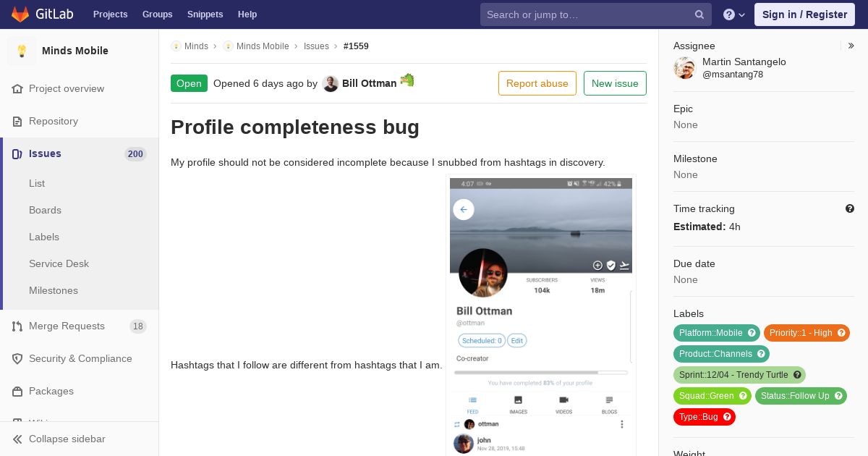Open the Minds breadcrumb link
868x456 pixels.
click(x=196, y=46)
